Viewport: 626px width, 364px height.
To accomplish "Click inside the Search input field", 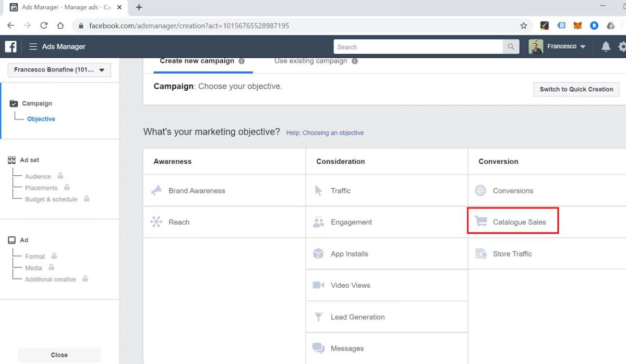I will pyautogui.click(x=418, y=47).
